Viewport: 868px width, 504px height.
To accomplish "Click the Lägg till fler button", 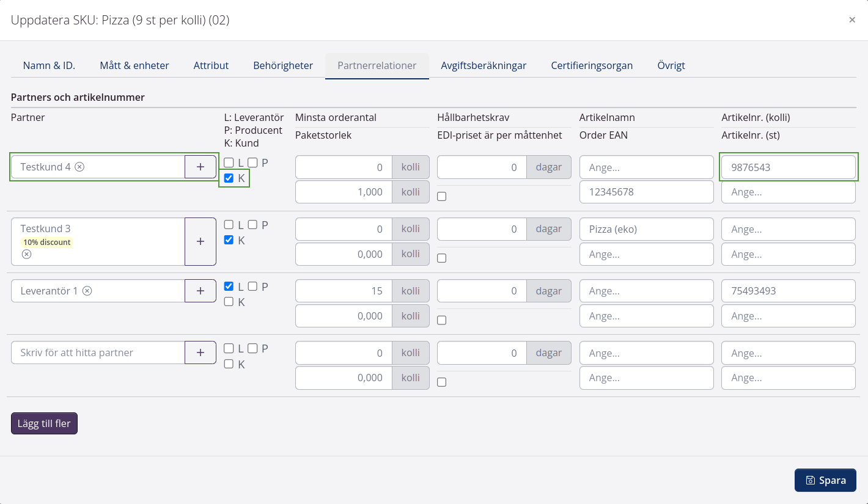I will click(44, 423).
